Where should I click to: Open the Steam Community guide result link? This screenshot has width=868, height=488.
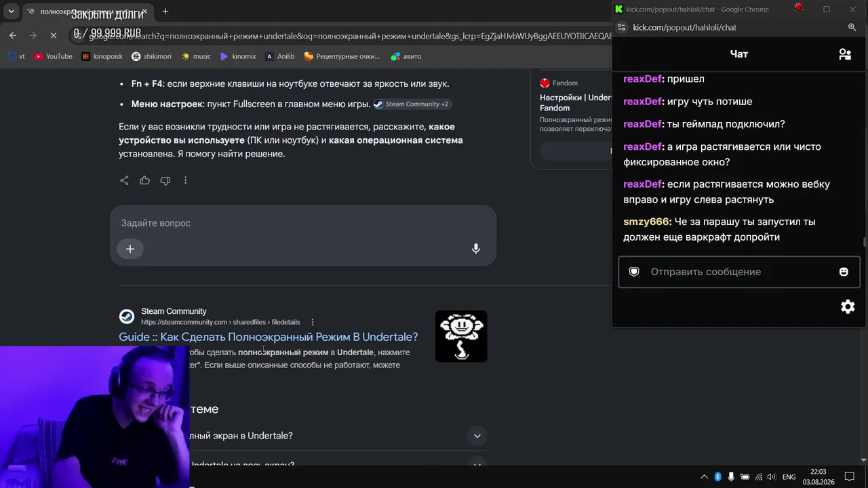point(269,337)
